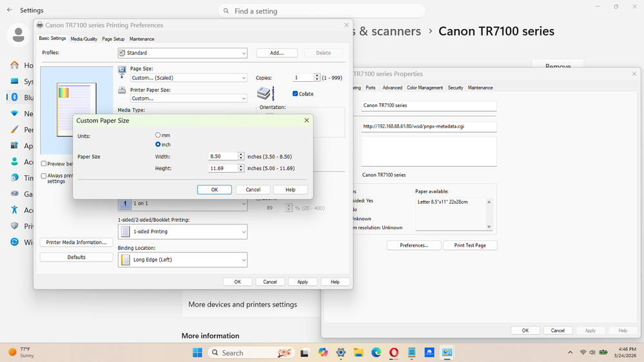Increase the Width value with up arrow
Screen dimensions: 644x362
click(241, 155)
